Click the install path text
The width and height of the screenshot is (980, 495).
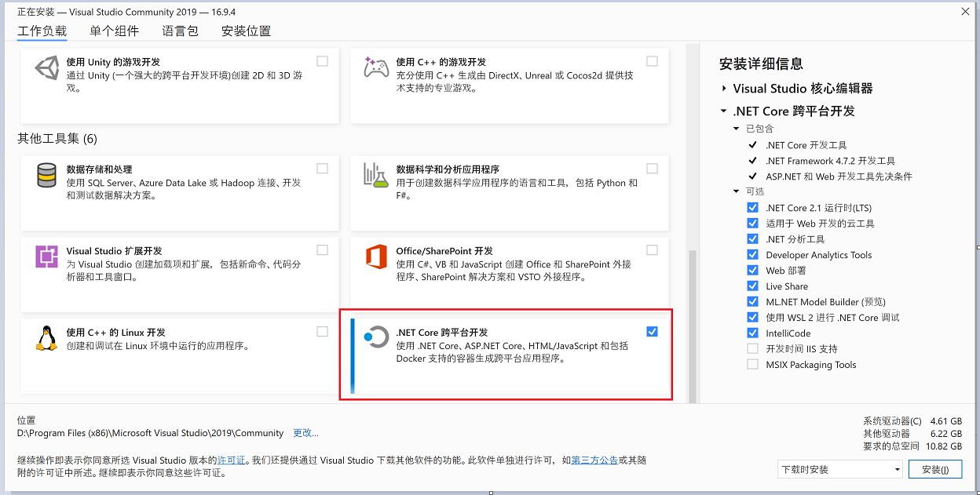click(x=151, y=433)
